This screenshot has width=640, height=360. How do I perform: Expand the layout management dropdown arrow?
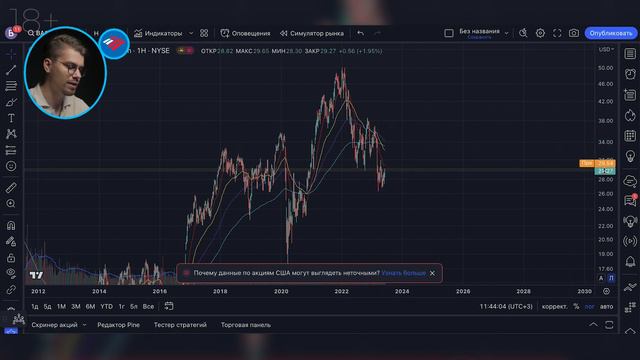[x=507, y=33]
